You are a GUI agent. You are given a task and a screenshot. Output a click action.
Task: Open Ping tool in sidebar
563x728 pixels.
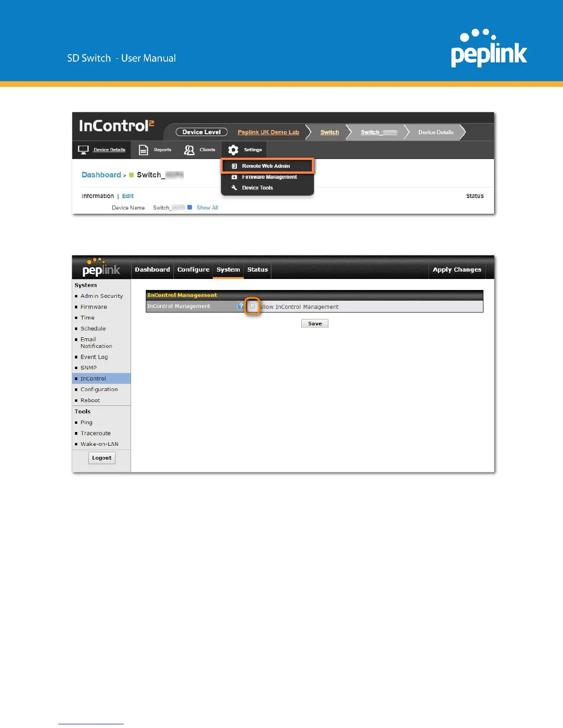pyautogui.click(x=86, y=422)
